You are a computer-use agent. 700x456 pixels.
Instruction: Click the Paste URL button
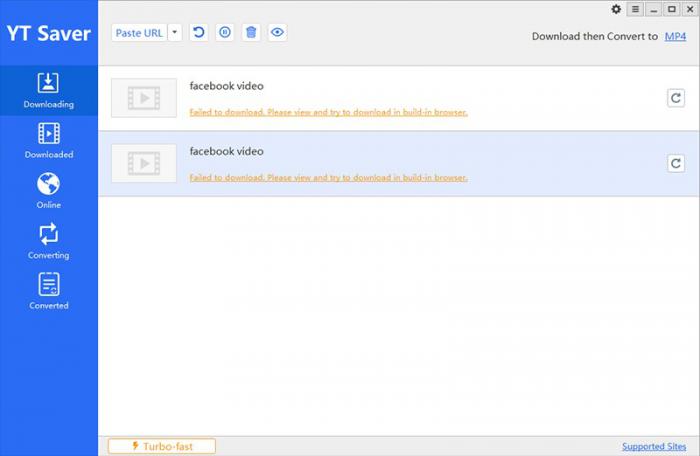pyautogui.click(x=139, y=33)
